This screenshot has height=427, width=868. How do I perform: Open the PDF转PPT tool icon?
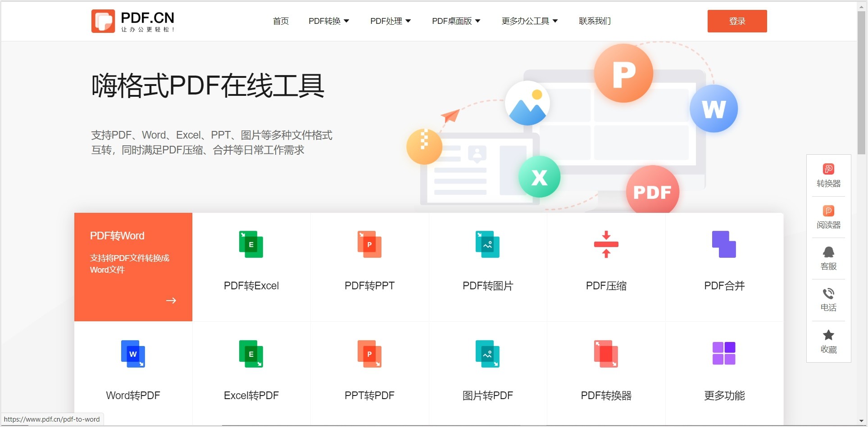pyautogui.click(x=369, y=244)
